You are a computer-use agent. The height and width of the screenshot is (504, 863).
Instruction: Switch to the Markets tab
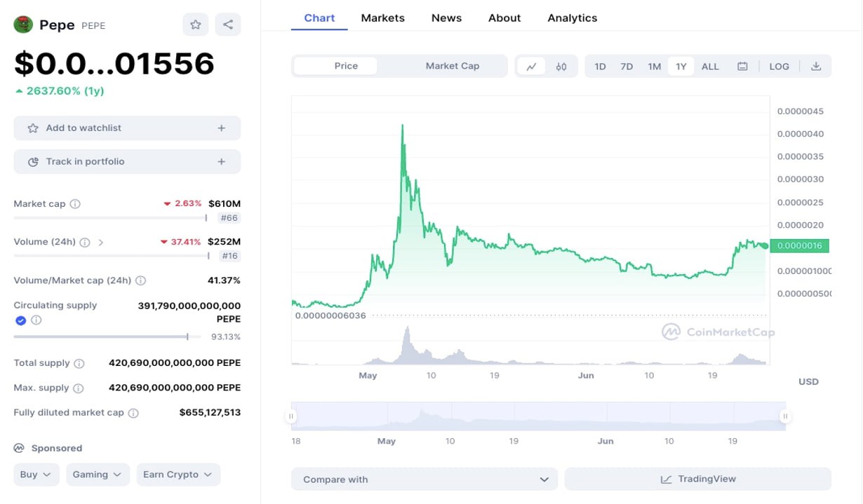coord(382,18)
